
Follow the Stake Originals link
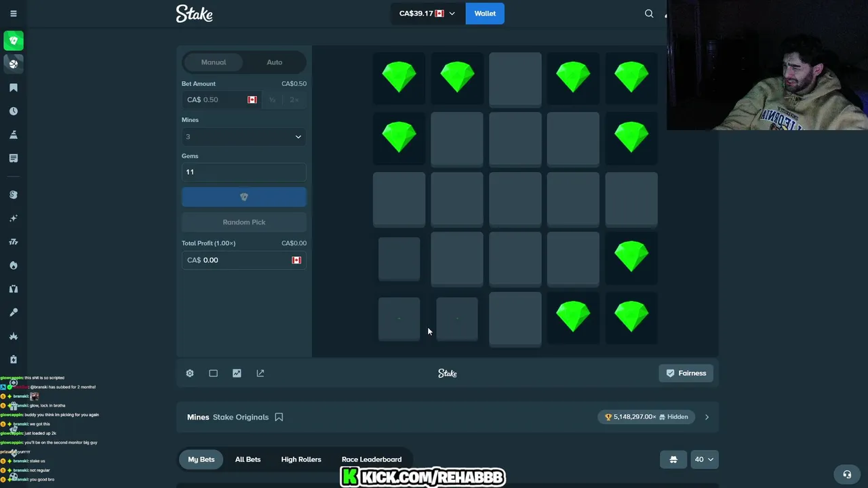(241, 417)
